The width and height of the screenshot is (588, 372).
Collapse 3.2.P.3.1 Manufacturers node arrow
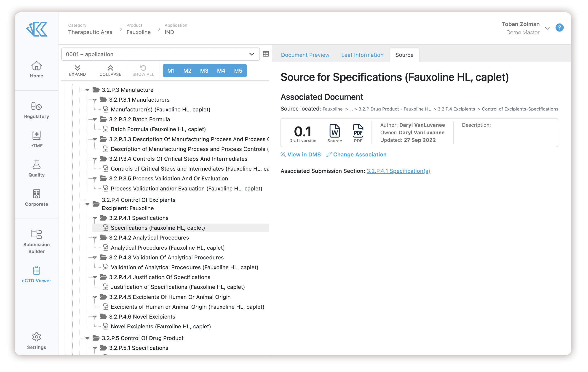click(x=95, y=100)
